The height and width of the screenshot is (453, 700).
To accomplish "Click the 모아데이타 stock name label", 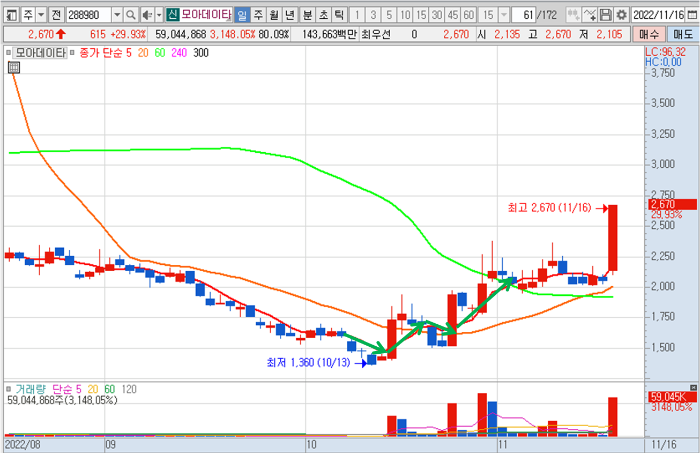I will click(x=206, y=15).
